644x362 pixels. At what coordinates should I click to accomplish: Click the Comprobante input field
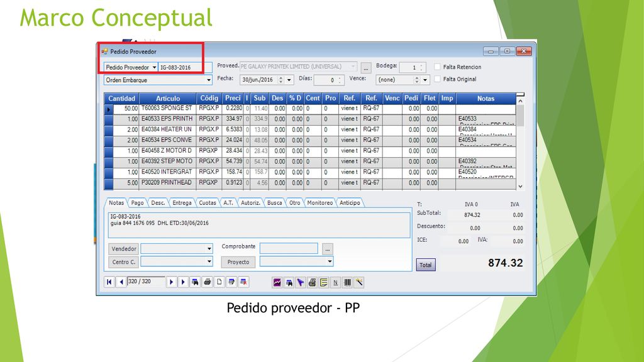(289, 248)
